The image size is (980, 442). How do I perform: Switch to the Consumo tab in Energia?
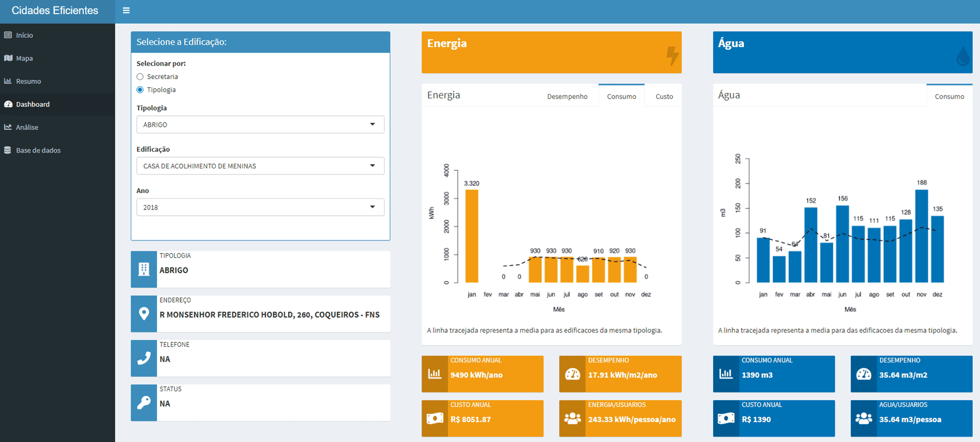click(x=621, y=96)
